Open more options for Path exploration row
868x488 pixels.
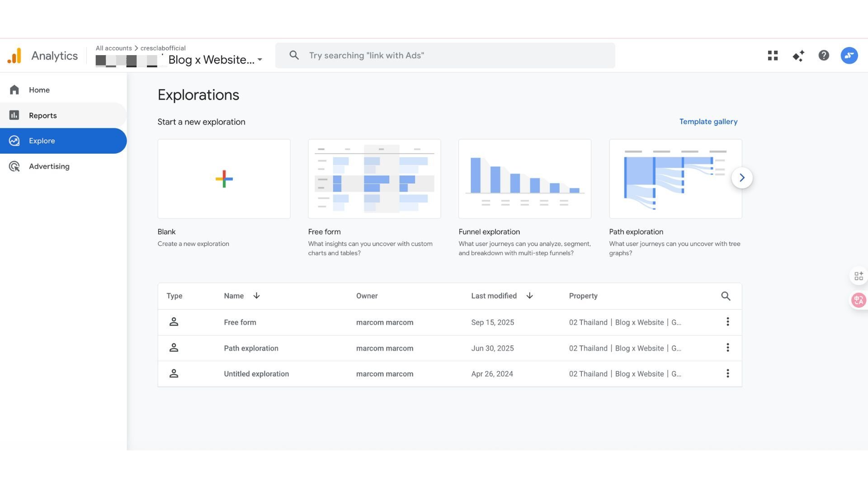coord(727,347)
